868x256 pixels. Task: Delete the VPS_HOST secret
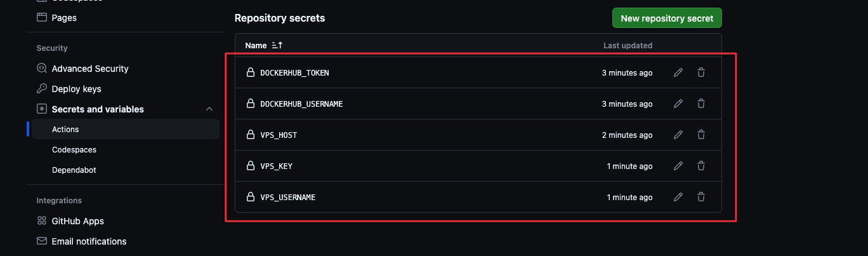(701, 135)
